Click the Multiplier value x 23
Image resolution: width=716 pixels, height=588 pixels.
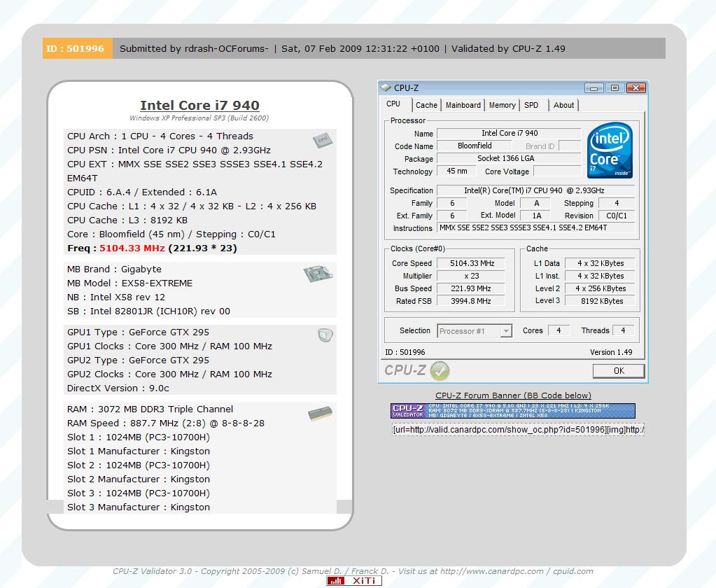471,276
